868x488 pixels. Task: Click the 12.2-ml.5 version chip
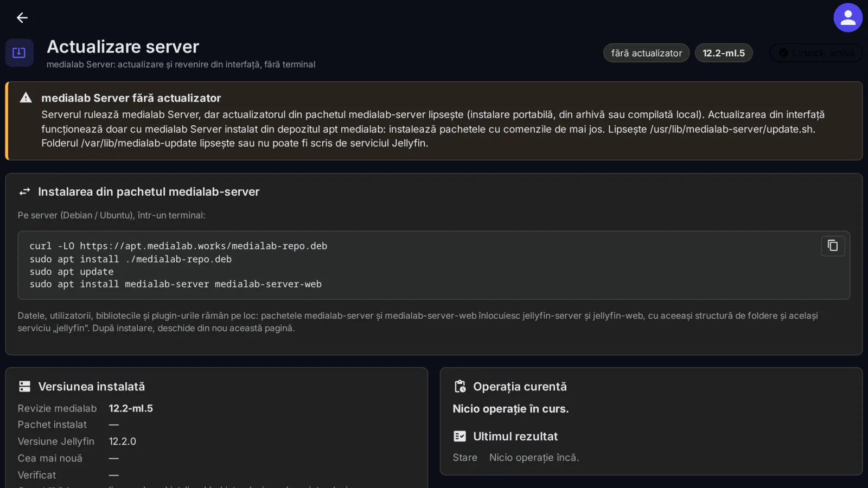(724, 53)
